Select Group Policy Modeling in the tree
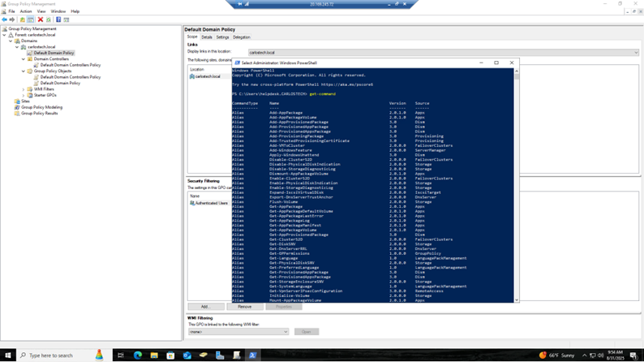 click(x=41, y=107)
